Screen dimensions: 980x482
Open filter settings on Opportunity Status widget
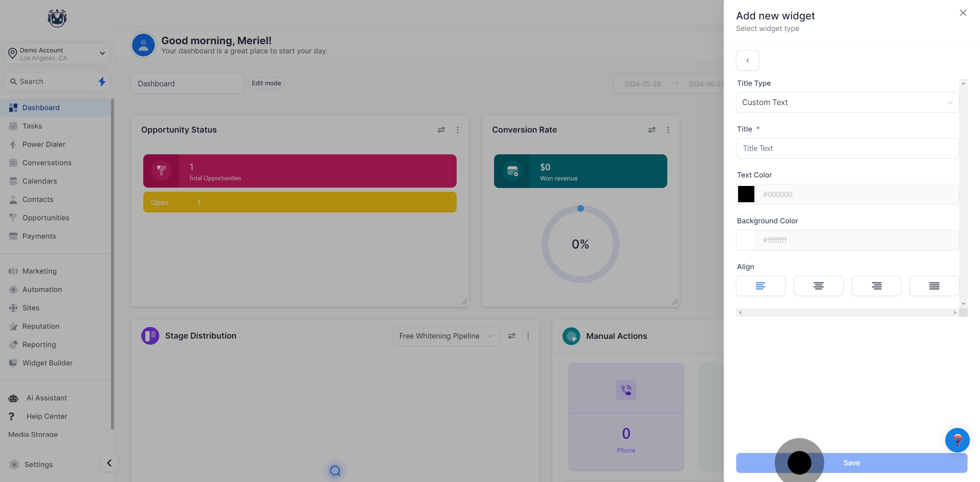coord(441,130)
